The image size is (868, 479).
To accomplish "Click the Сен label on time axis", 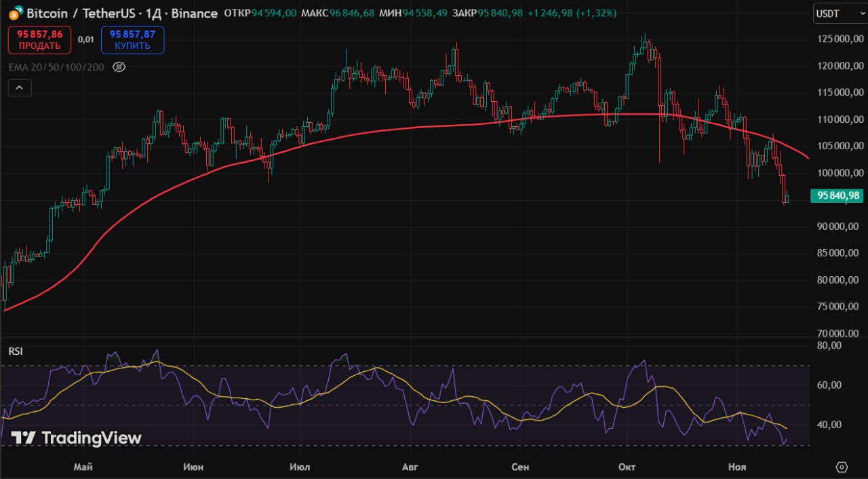I will 520,467.
